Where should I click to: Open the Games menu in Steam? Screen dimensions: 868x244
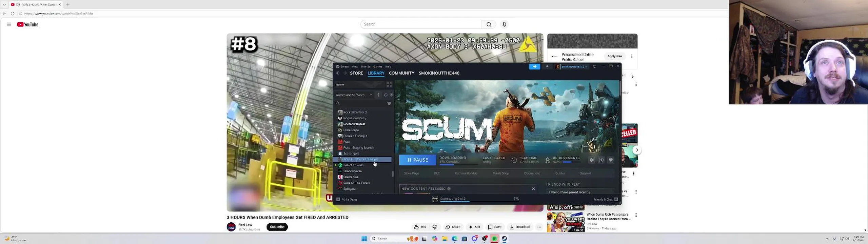click(378, 66)
